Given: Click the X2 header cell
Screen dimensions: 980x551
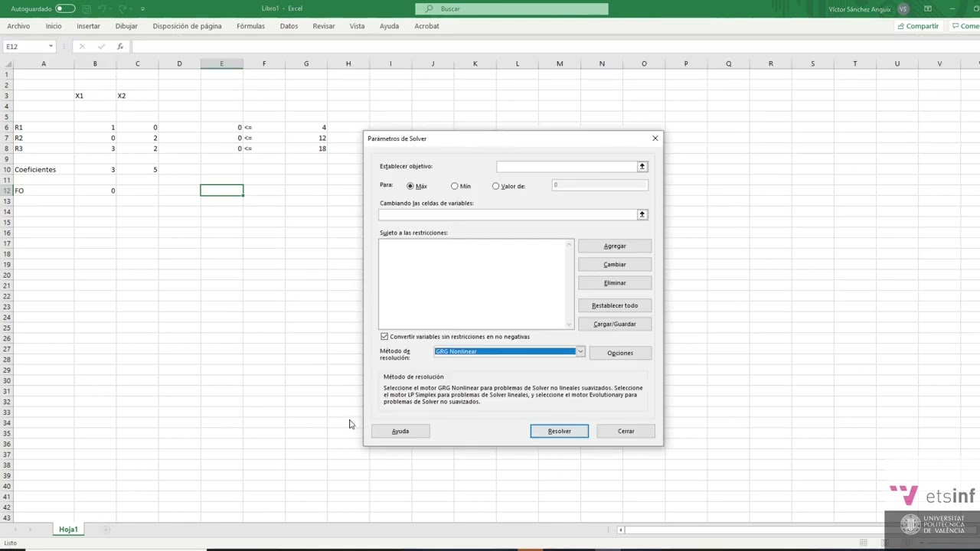Looking at the screenshot, I should [137, 96].
